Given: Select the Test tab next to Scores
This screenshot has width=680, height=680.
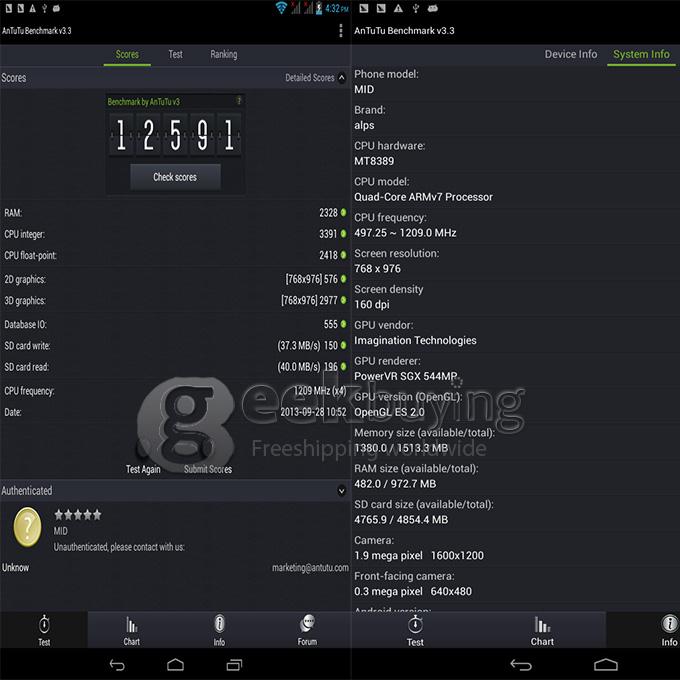Looking at the screenshot, I should coord(175,55).
